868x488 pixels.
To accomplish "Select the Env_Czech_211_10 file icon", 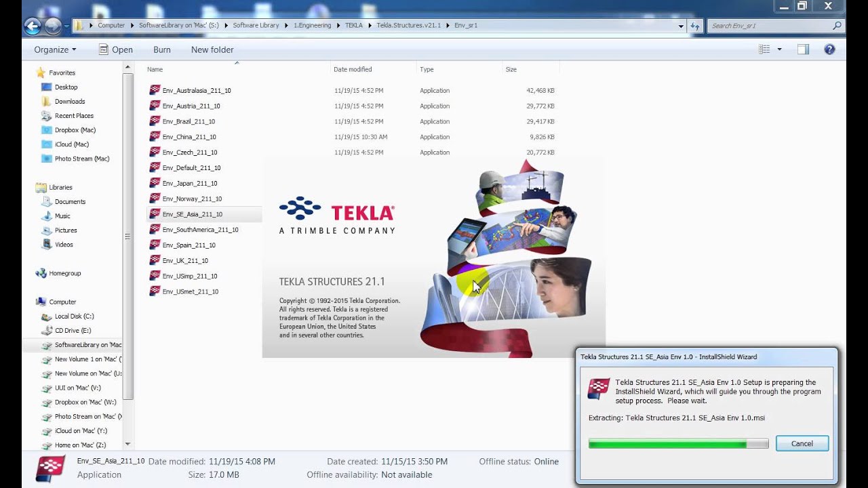I will tap(155, 152).
